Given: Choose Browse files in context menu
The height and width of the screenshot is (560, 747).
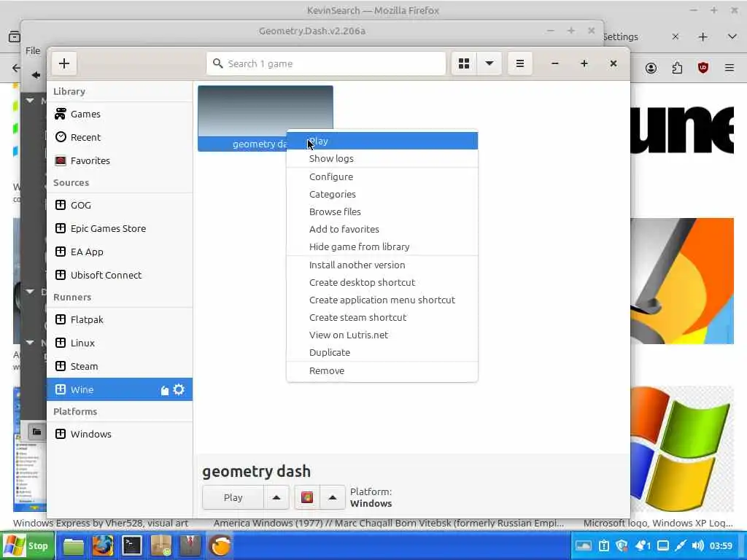Looking at the screenshot, I should point(382,212).
